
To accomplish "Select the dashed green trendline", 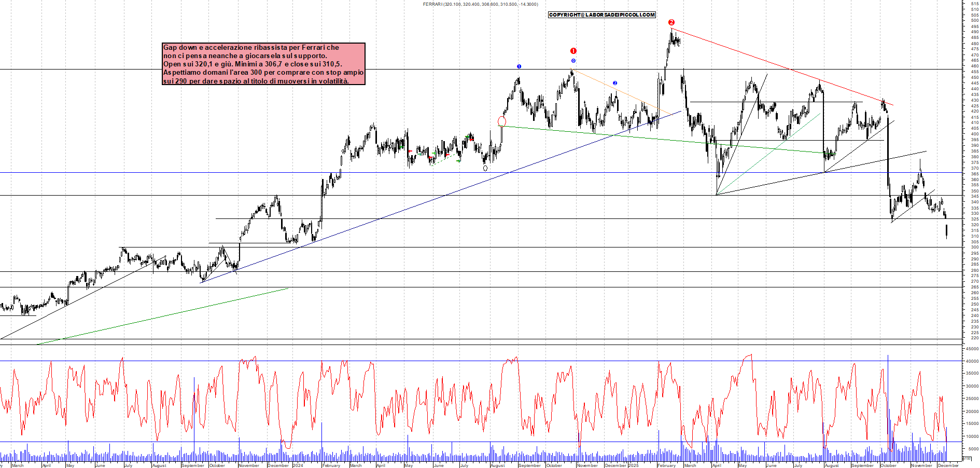I will pos(444,159).
